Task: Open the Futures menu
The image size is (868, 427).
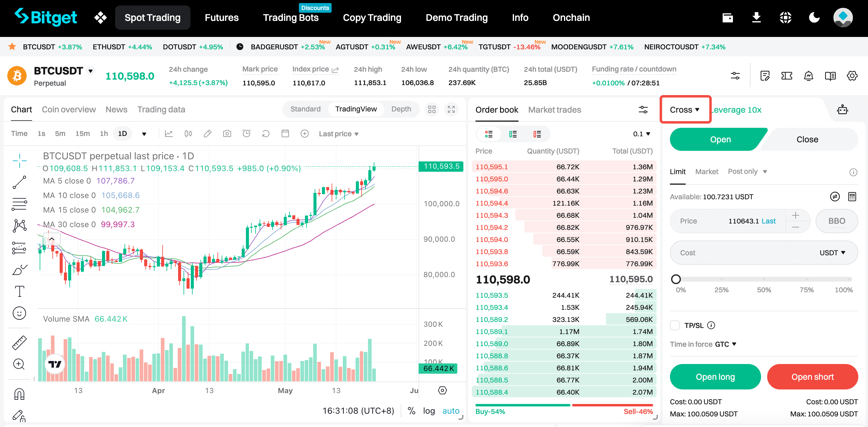Action: pos(221,18)
